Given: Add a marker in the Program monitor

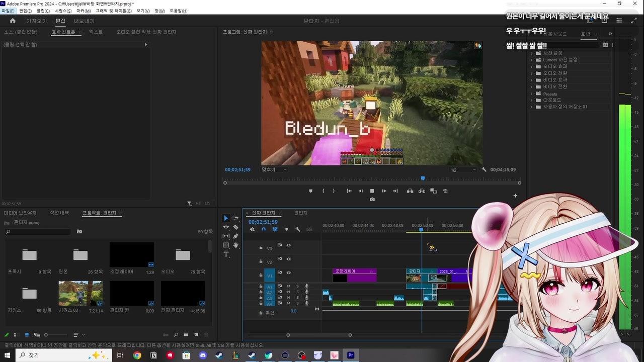Looking at the screenshot, I should [x=310, y=191].
